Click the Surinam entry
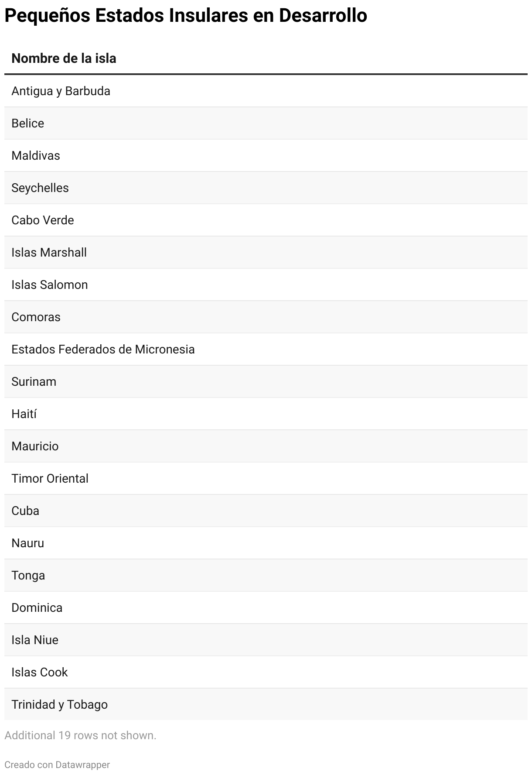Screen dimensions: 532x775 34,382
